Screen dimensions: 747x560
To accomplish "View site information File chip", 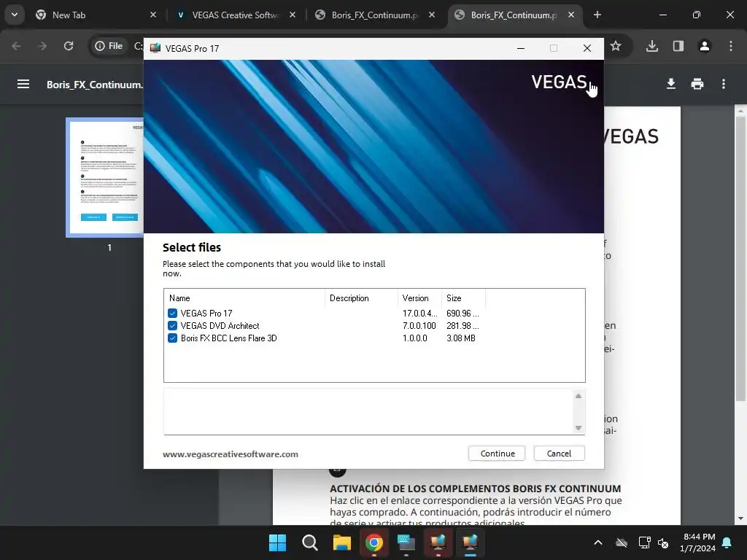I will click(x=109, y=46).
